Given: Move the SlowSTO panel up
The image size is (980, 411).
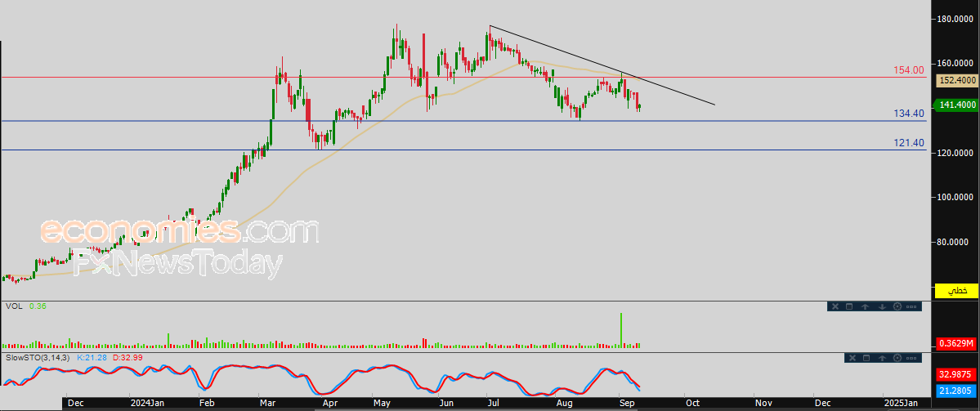Looking at the screenshot, I should pyautogui.click(x=883, y=358).
